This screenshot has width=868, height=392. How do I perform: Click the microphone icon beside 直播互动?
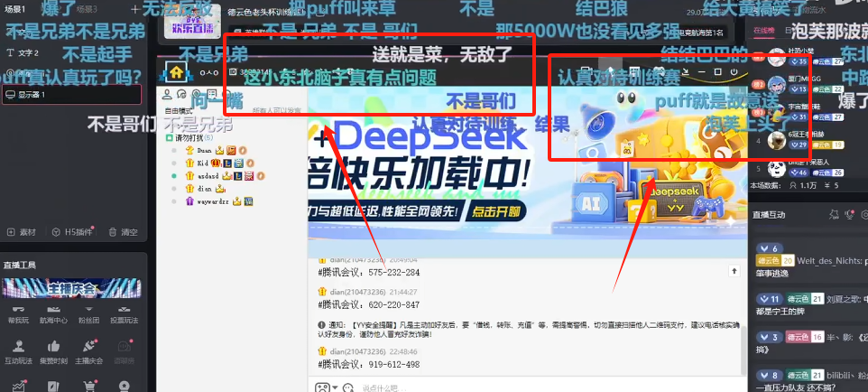click(850, 214)
